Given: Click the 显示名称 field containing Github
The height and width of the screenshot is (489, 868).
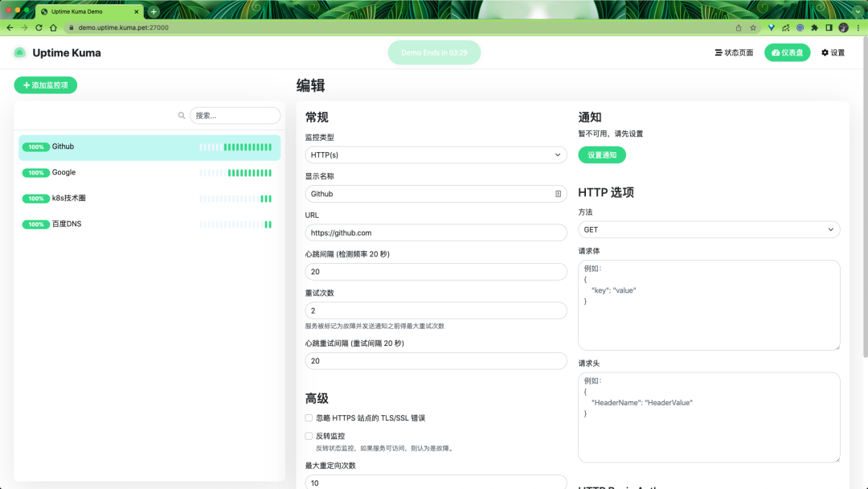Looking at the screenshot, I should pos(436,194).
